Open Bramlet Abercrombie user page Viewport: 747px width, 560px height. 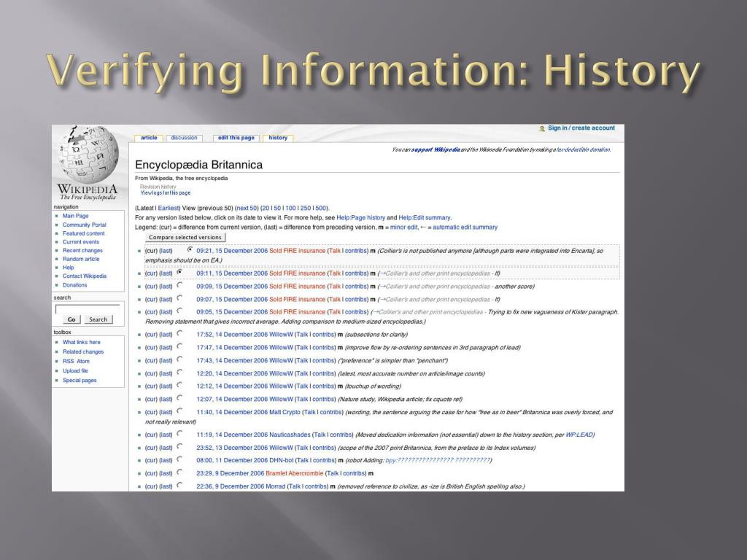pos(295,473)
